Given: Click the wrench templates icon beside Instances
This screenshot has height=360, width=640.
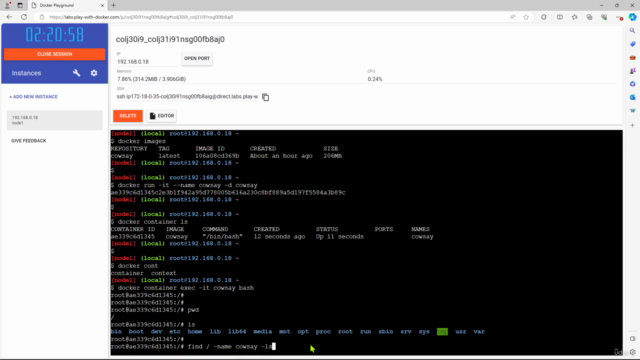Looking at the screenshot, I should click(76, 73).
